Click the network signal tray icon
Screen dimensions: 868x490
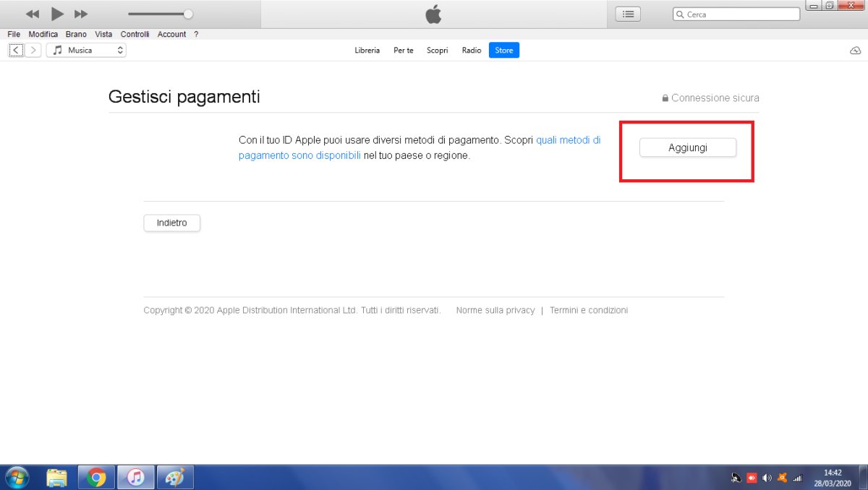[798, 478]
